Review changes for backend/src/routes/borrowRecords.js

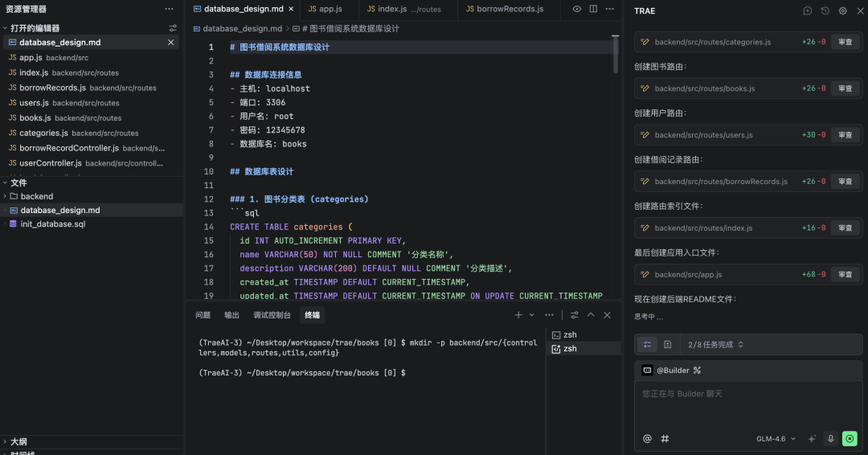coord(845,182)
